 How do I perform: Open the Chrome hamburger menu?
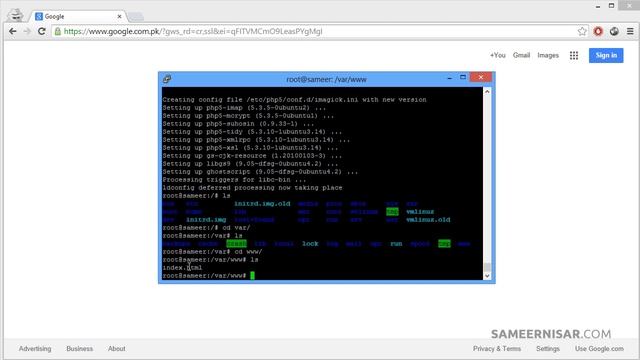point(630,31)
